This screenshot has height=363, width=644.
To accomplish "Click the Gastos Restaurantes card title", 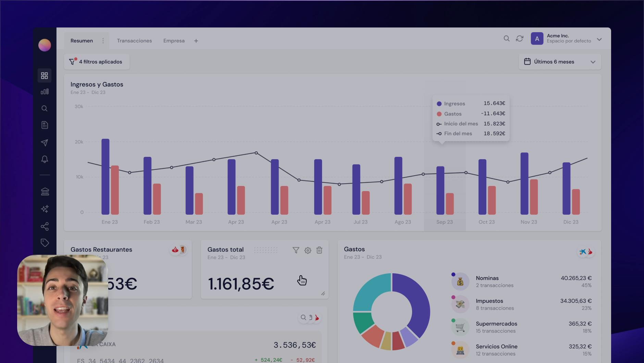I will [x=101, y=250].
